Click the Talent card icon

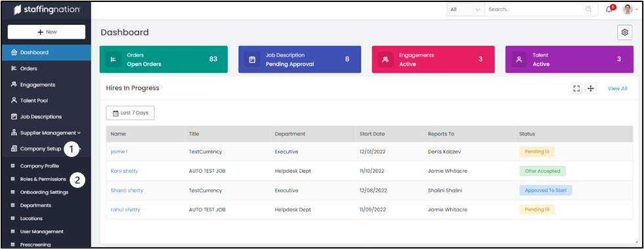click(519, 60)
